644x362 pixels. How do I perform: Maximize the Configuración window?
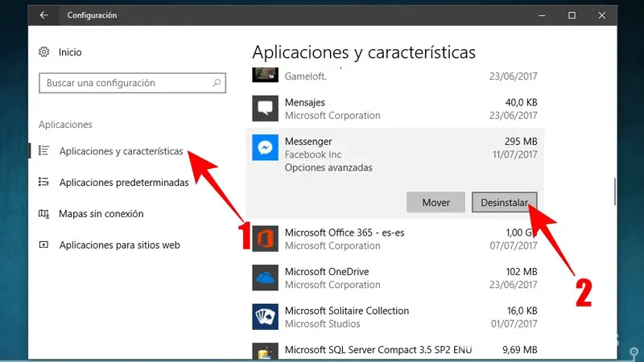point(572,15)
